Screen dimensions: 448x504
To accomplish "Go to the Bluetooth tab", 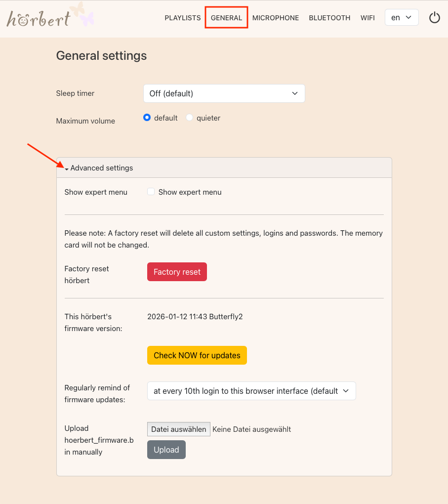I will [x=329, y=18].
